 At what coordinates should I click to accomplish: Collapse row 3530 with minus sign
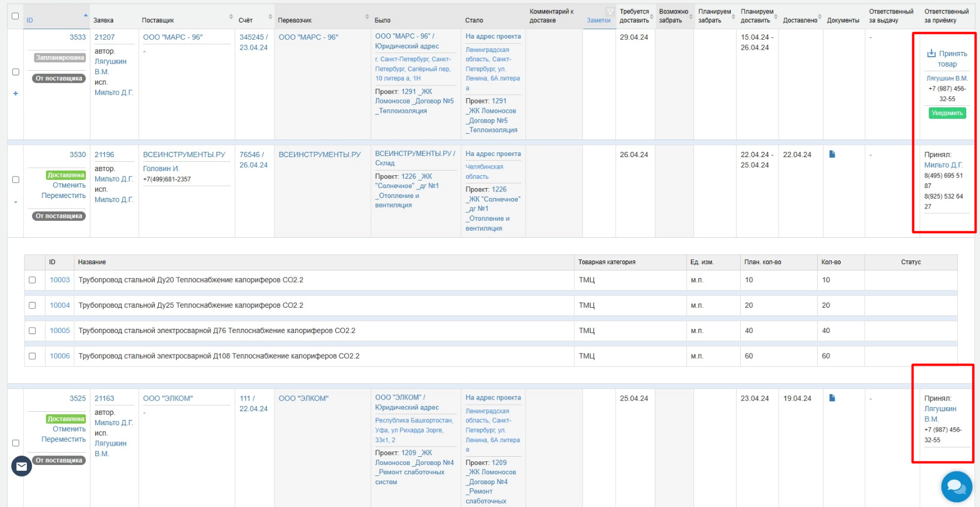coord(16,202)
